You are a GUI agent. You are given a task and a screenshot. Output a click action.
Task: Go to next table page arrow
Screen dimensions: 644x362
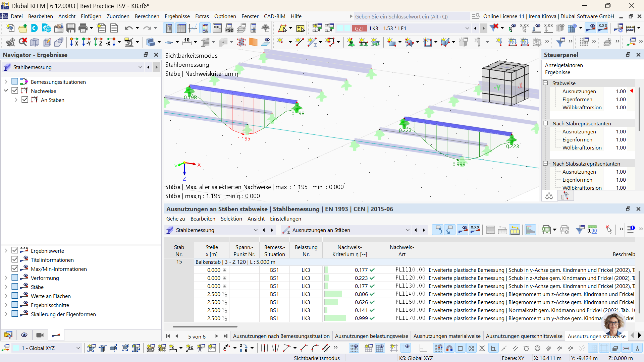(217, 336)
